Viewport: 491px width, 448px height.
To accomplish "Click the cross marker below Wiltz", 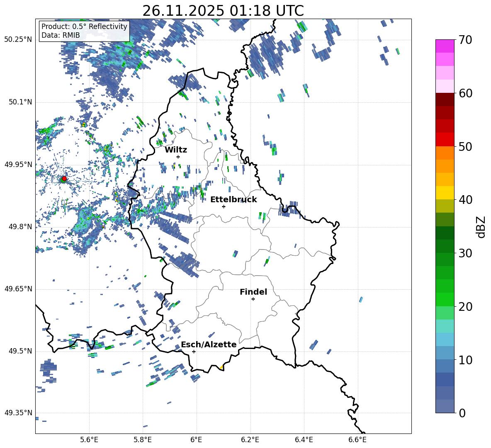I will click(x=178, y=157).
